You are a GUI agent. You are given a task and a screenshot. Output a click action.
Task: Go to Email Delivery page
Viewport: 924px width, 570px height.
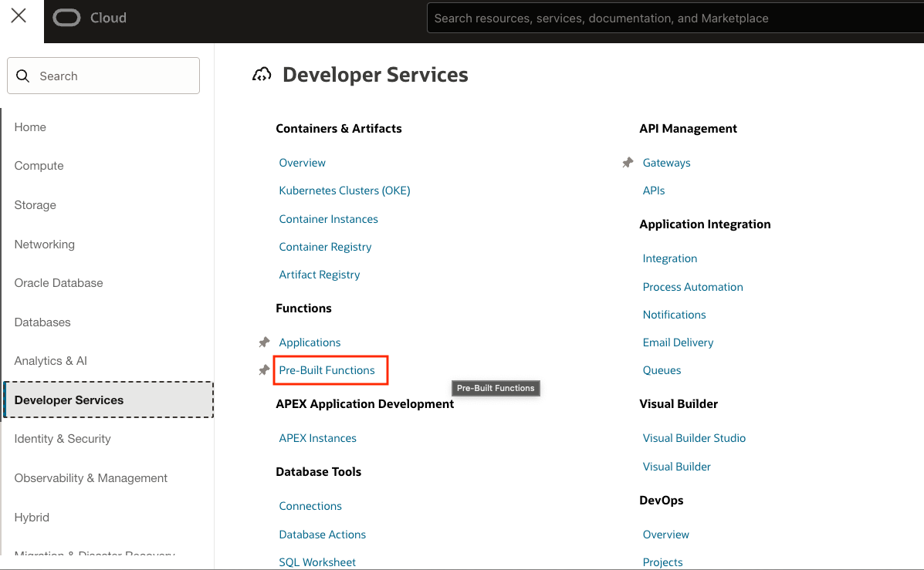tap(678, 342)
